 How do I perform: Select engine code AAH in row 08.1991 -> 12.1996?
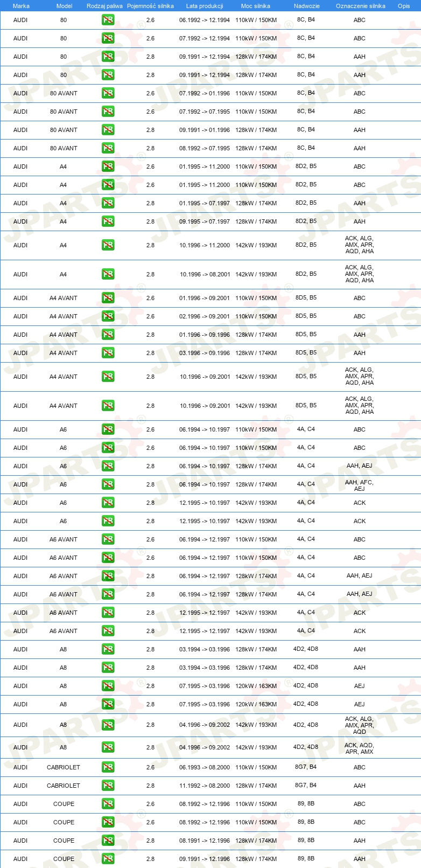[x=360, y=841]
